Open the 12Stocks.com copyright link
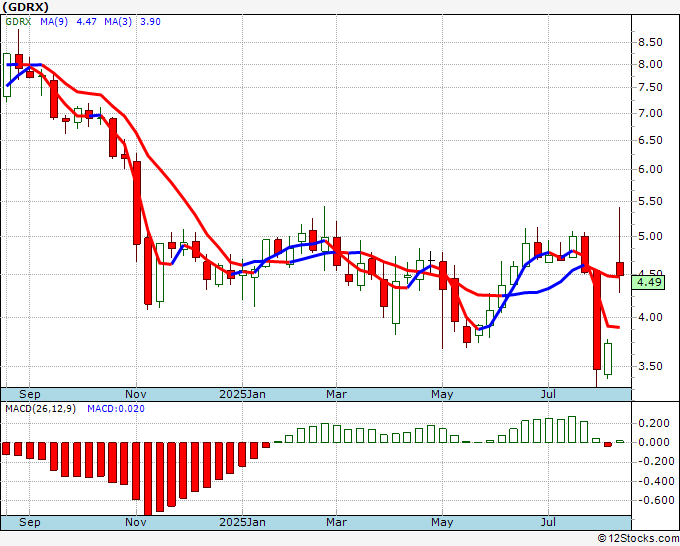Screen dimensions: 680x546 pyautogui.click(x=638, y=538)
